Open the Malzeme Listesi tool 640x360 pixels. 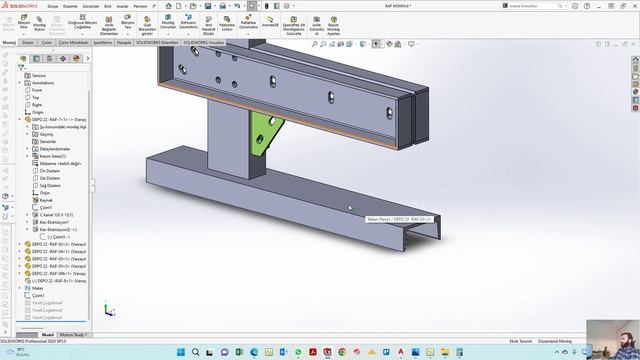pyautogui.click(x=227, y=19)
